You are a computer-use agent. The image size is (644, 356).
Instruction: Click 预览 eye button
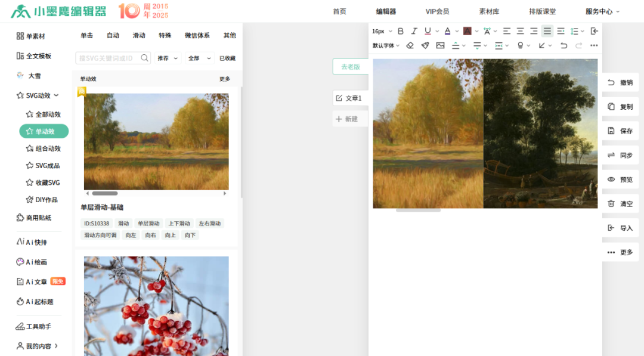[x=621, y=179]
